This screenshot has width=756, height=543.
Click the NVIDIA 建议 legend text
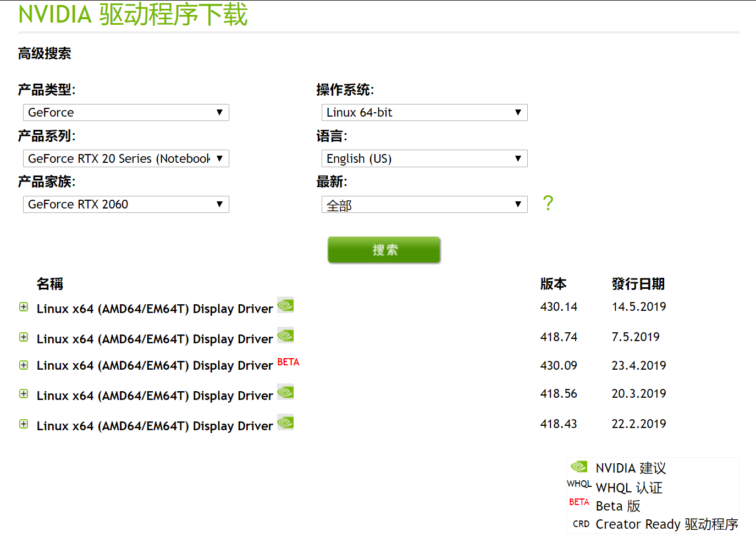tap(631, 468)
